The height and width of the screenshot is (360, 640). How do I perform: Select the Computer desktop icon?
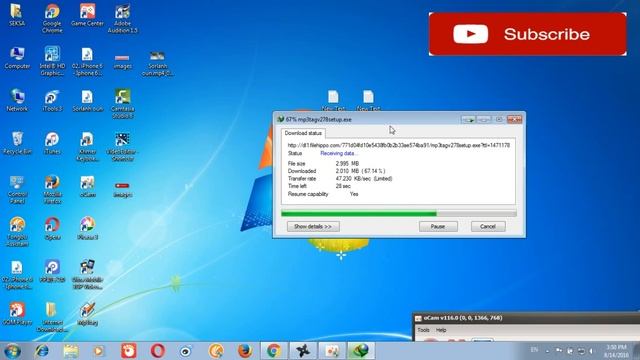[x=17, y=58]
